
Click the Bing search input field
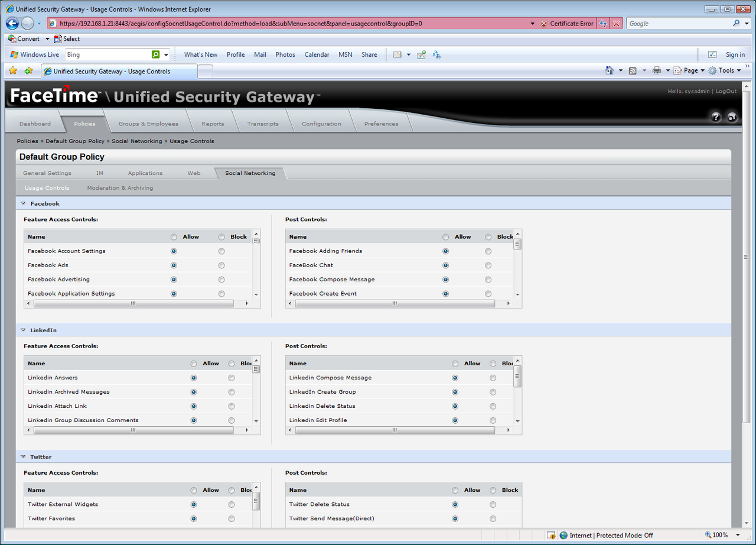point(107,54)
